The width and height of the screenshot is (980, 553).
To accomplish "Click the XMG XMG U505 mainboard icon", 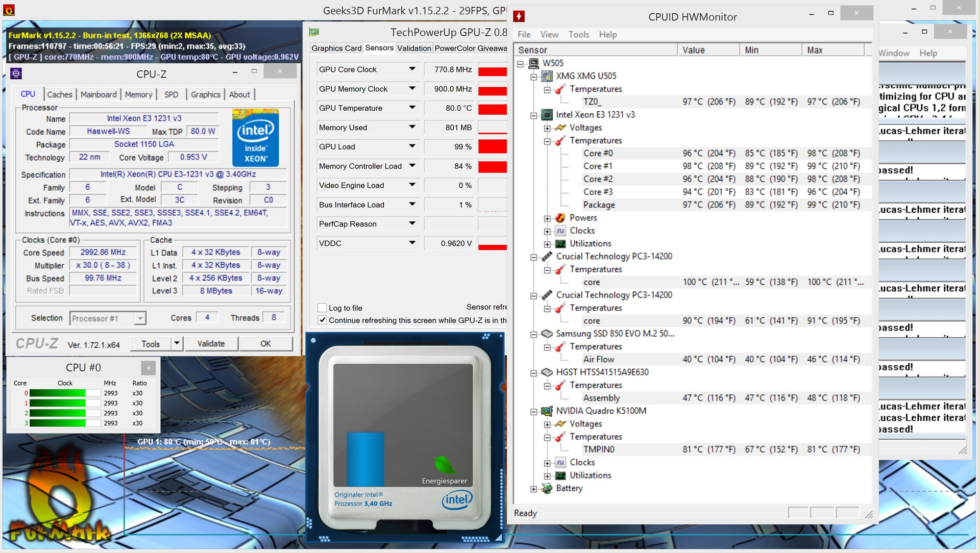I will pos(547,76).
